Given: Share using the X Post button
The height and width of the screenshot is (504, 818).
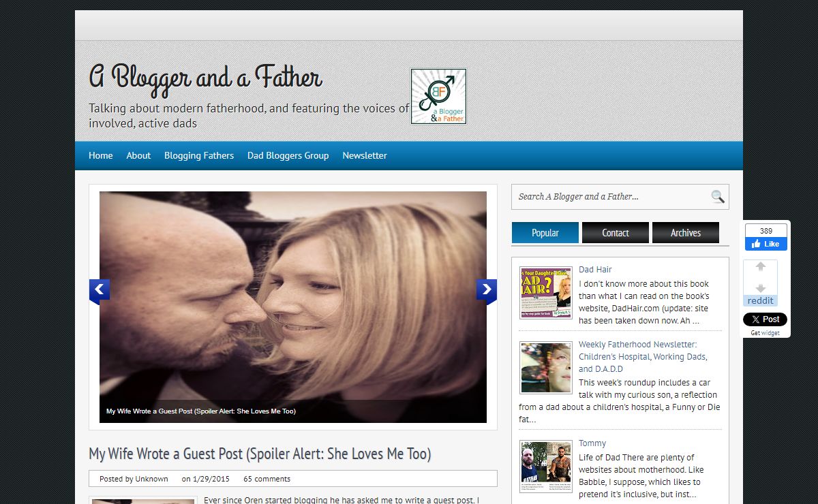Looking at the screenshot, I should point(765,319).
